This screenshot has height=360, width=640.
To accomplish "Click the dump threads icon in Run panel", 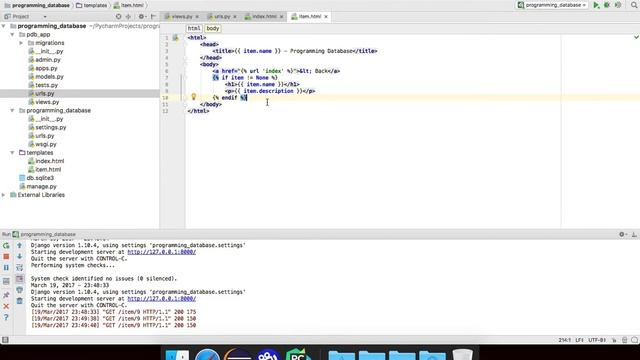I will point(6,282).
